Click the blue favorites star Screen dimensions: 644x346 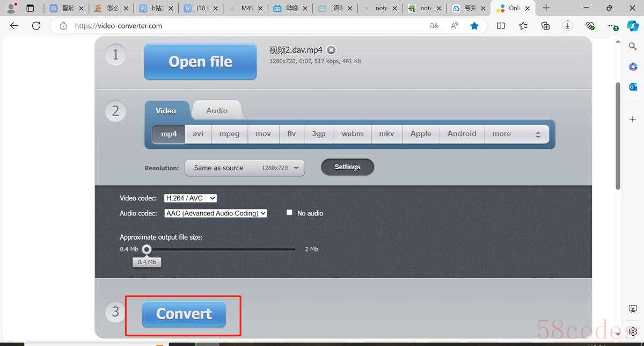coord(474,26)
